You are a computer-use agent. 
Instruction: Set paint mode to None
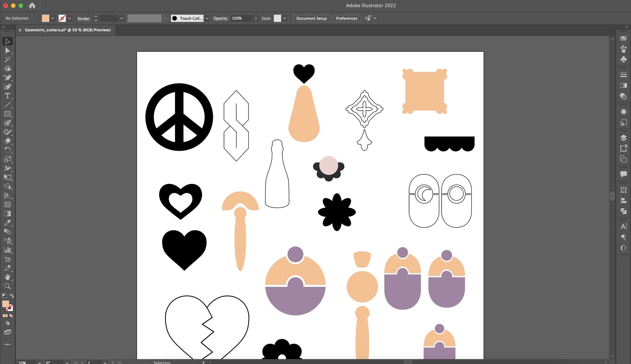(11, 316)
